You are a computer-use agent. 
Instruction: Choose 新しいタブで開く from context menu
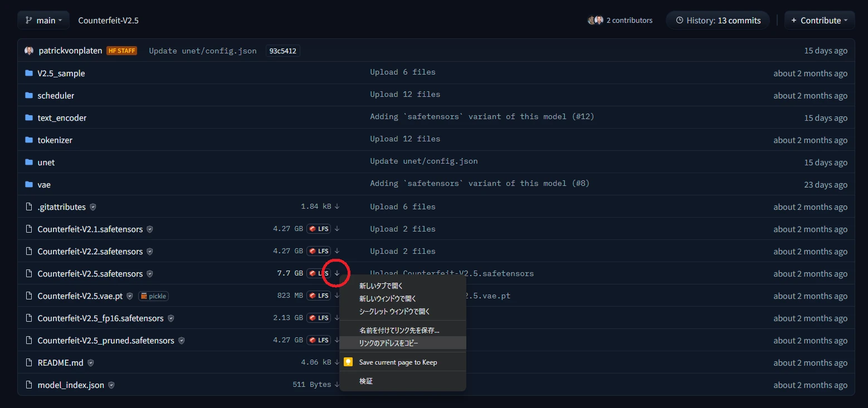[x=381, y=286]
